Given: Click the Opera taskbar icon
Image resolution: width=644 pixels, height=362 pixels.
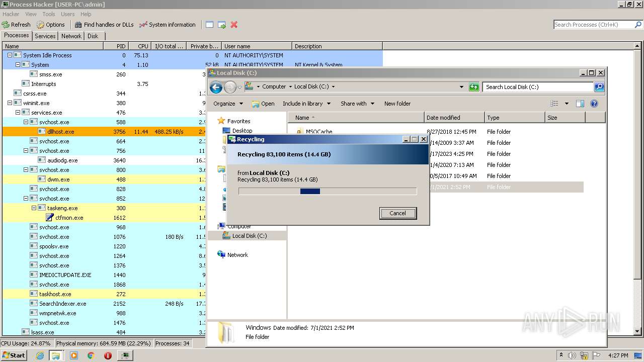Looking at the screenshot, I should click(108, 355).
